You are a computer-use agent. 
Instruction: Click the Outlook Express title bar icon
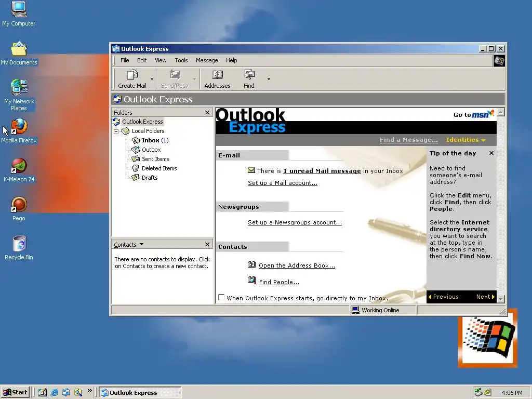[116, 49]
